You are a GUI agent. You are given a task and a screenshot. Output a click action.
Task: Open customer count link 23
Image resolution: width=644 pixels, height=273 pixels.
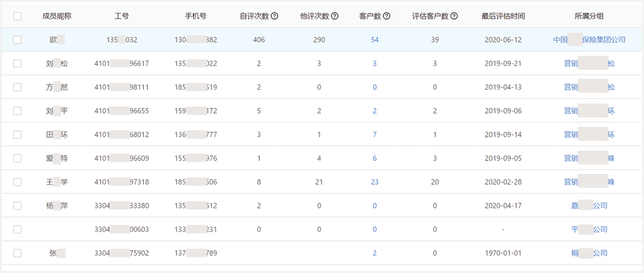(x=375, y=182)
